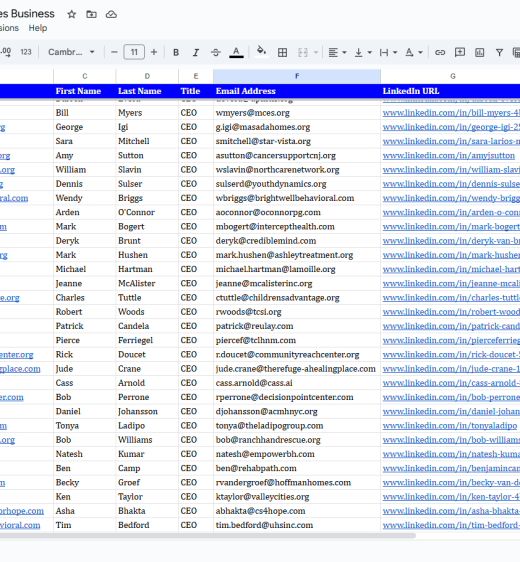Select last name cell Johansson

tap(147, 411)
